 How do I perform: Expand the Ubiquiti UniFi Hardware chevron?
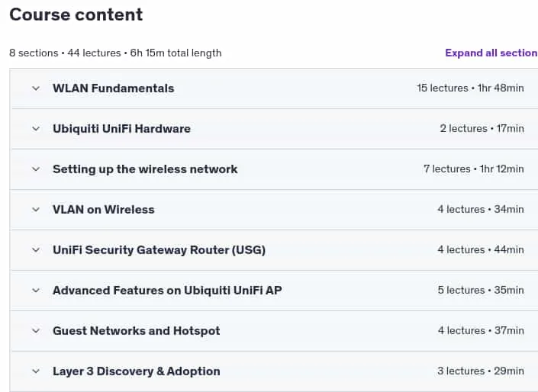36,129
